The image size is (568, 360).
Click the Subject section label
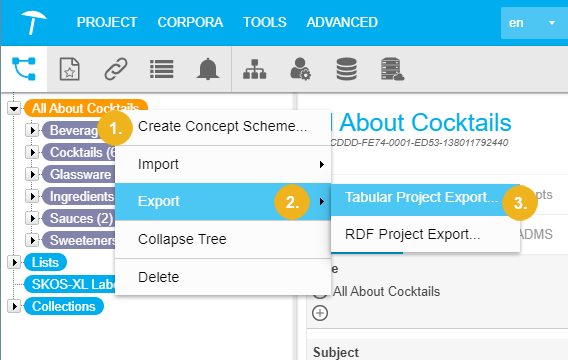336,352
